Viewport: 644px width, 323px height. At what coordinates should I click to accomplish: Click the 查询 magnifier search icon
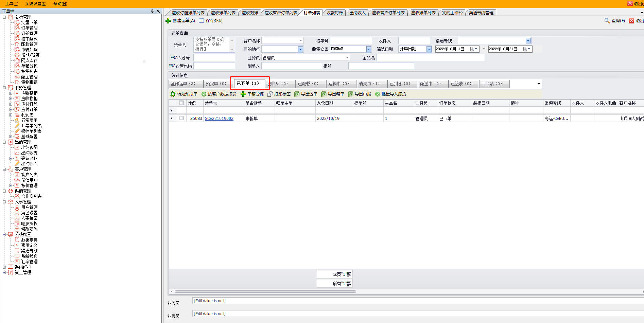607,21
